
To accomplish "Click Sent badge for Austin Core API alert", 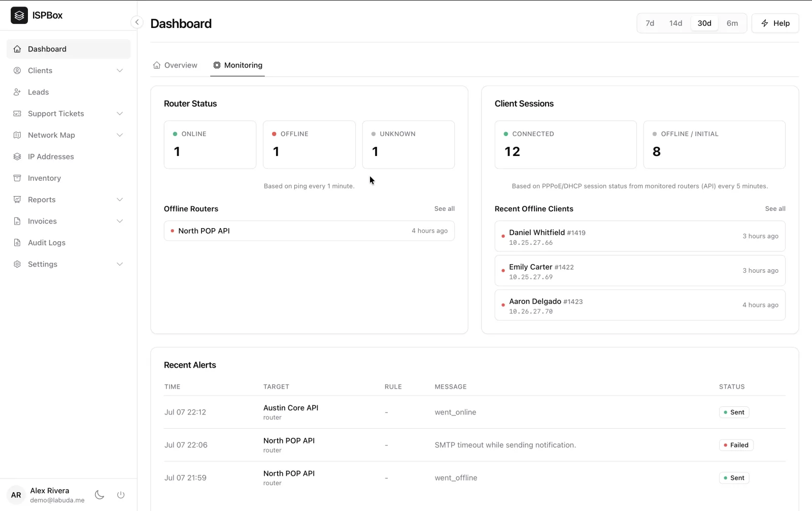I will [x=734, y=412].
